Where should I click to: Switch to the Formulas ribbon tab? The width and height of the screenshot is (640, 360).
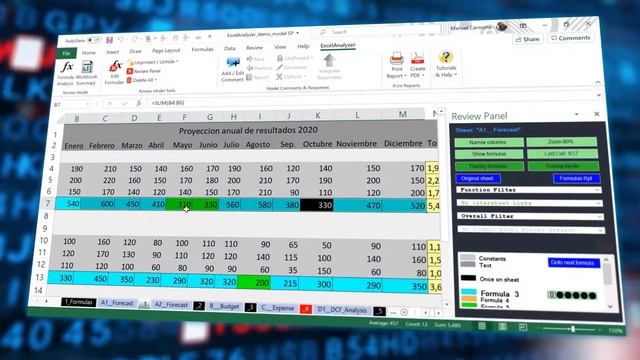click(202, 49)
